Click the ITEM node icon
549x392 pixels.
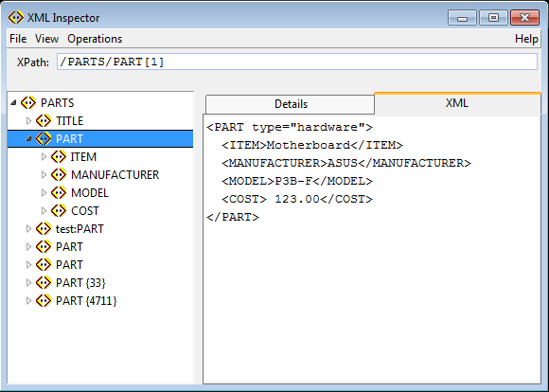click(x=59, y=156)
